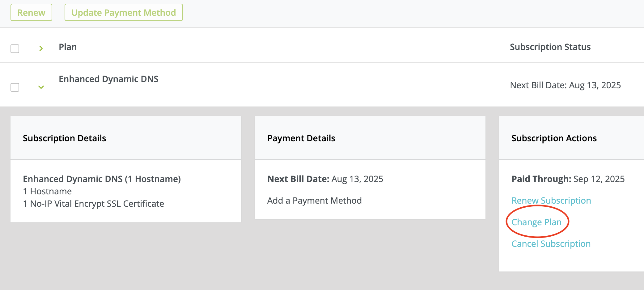The image size is (644, 290).
Task: Click the Subscription Details panel header
Action: click(64, 138)
